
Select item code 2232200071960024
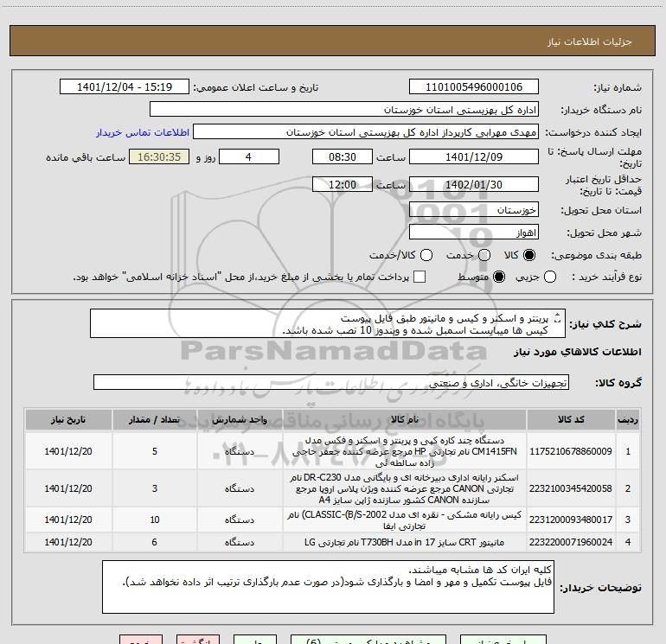coord(571,542)
